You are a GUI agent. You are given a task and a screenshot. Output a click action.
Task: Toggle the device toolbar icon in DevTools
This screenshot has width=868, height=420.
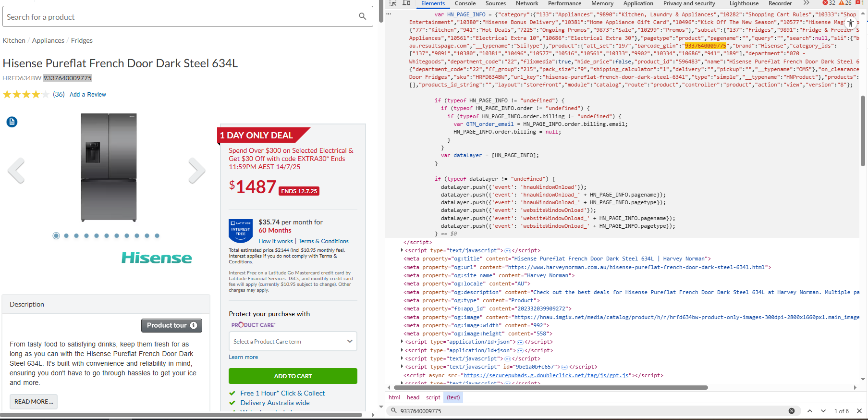[x=406, y=3]
